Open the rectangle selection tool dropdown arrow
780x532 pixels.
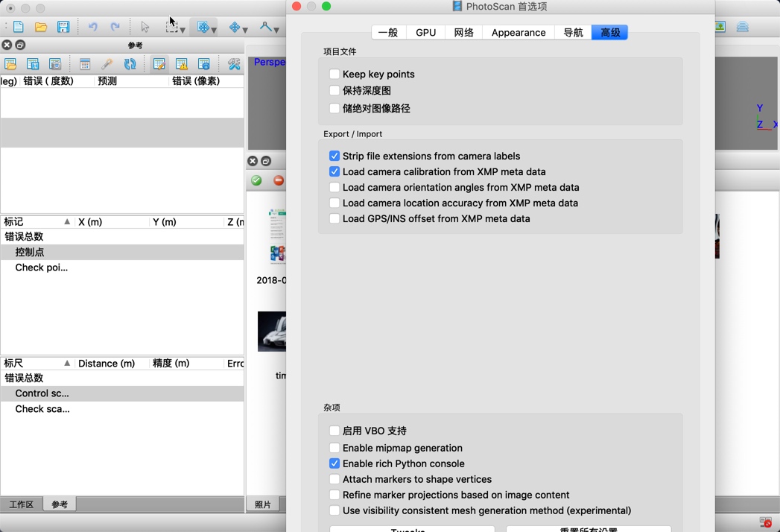pos(183,31)
